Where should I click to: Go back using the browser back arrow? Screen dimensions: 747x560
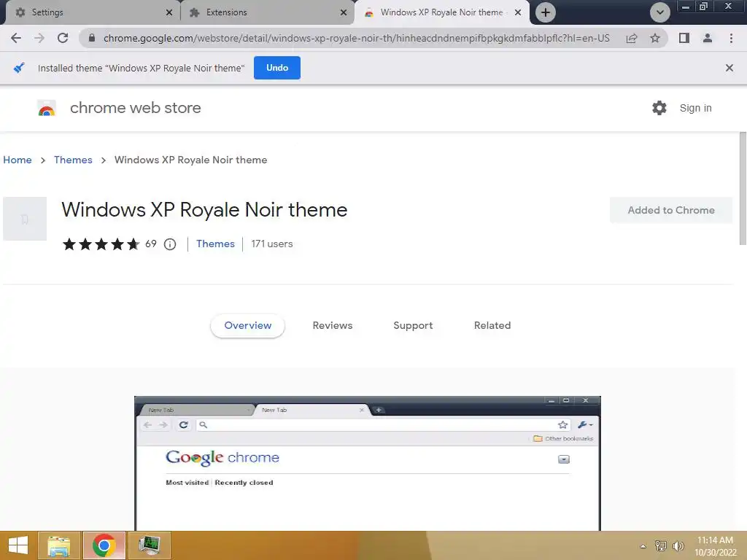tap(16, 38)
